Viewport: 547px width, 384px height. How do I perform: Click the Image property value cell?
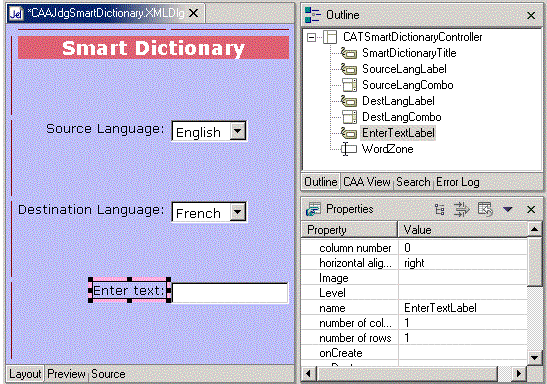(x=463, y=278)
